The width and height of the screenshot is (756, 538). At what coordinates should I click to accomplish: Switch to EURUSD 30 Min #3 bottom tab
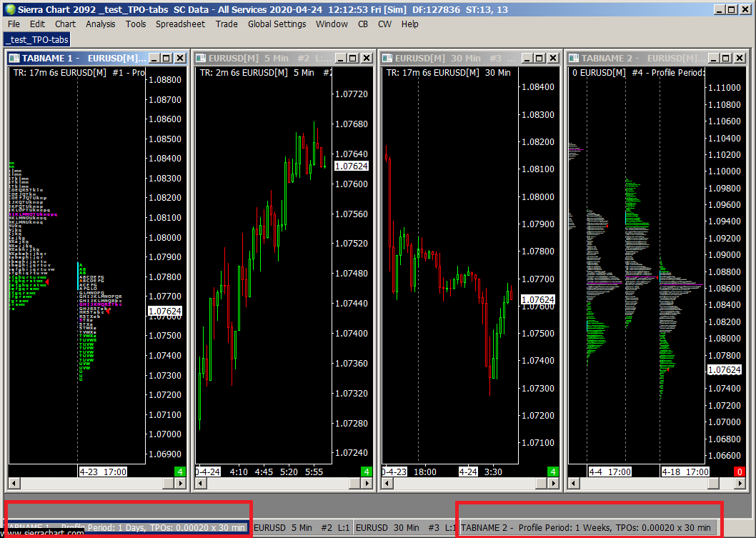point(405,528)
